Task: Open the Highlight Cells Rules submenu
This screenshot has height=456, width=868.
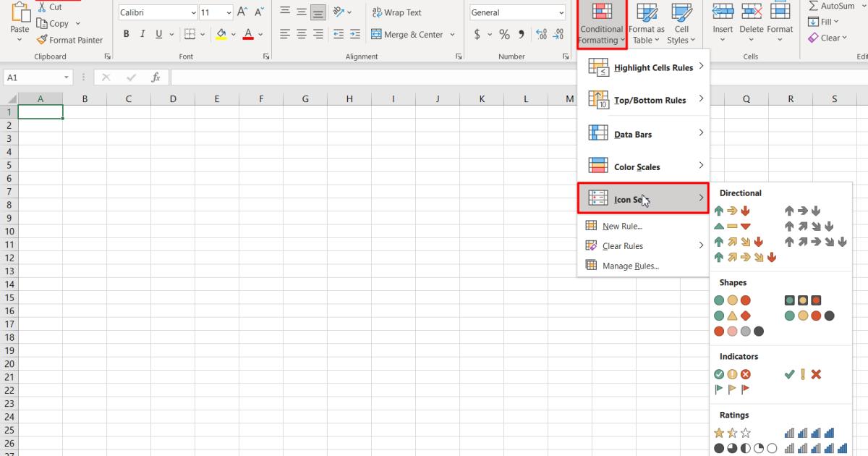Action: point(644,66)
